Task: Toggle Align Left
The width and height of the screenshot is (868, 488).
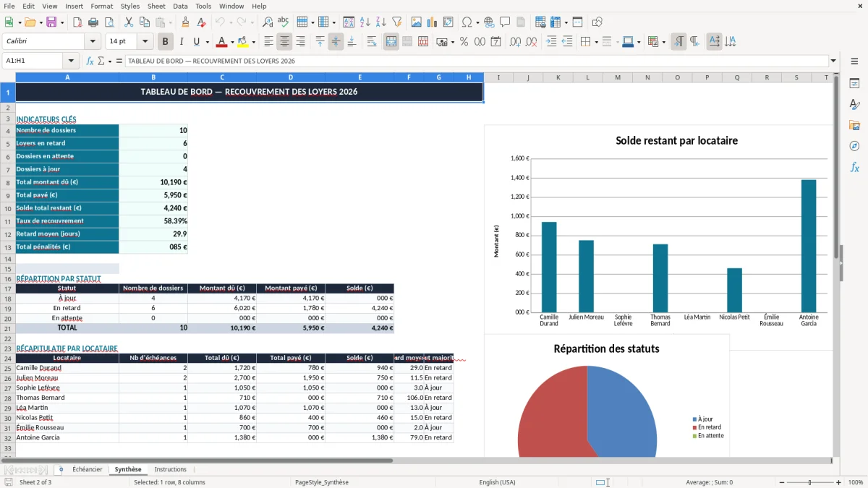Action: pyautogui.click(x=268, y=42)
